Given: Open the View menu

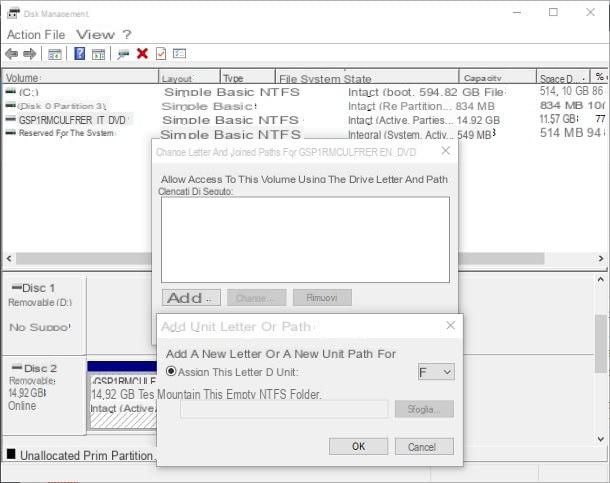Looking at the screenshot, I should 95,35.
